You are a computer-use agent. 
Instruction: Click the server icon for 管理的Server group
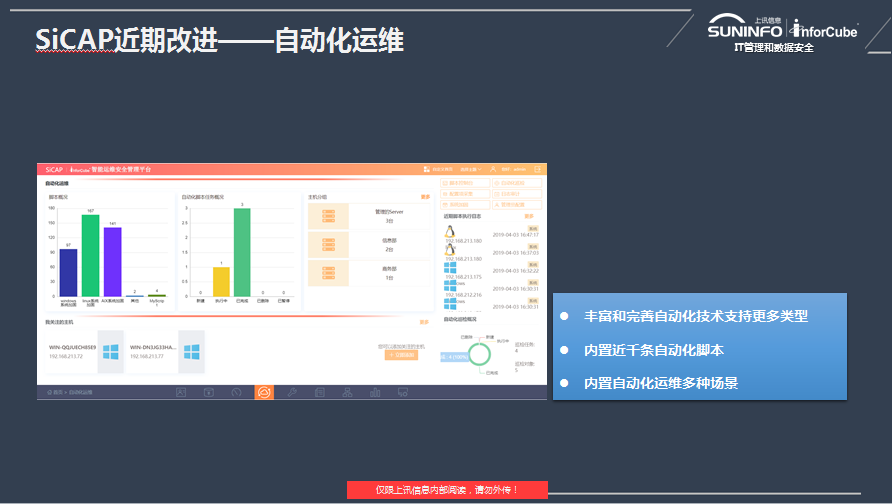(x=327, y=216)
